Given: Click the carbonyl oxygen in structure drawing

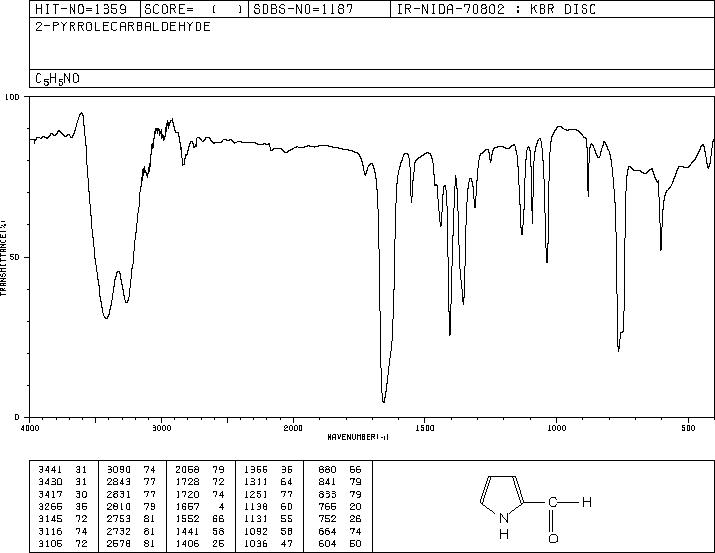Looking at the screenshot, I should click(x=553, y=538).
